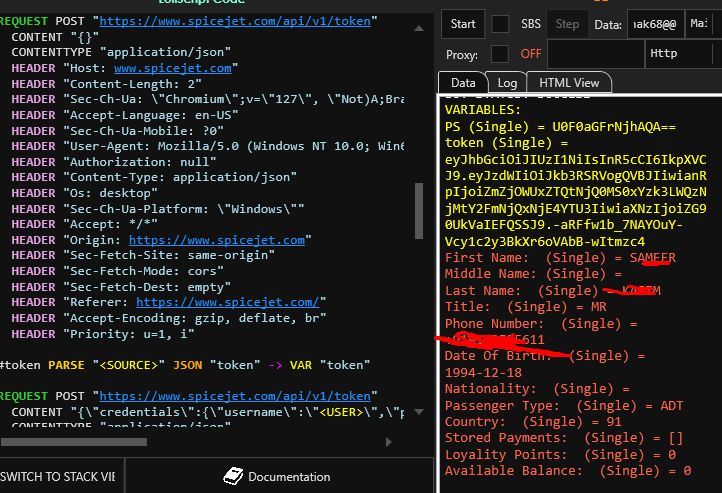The width and height of the screenshot is (722, 493).
Task: Open Origin header spicejet link
Action: coord(217,240)
